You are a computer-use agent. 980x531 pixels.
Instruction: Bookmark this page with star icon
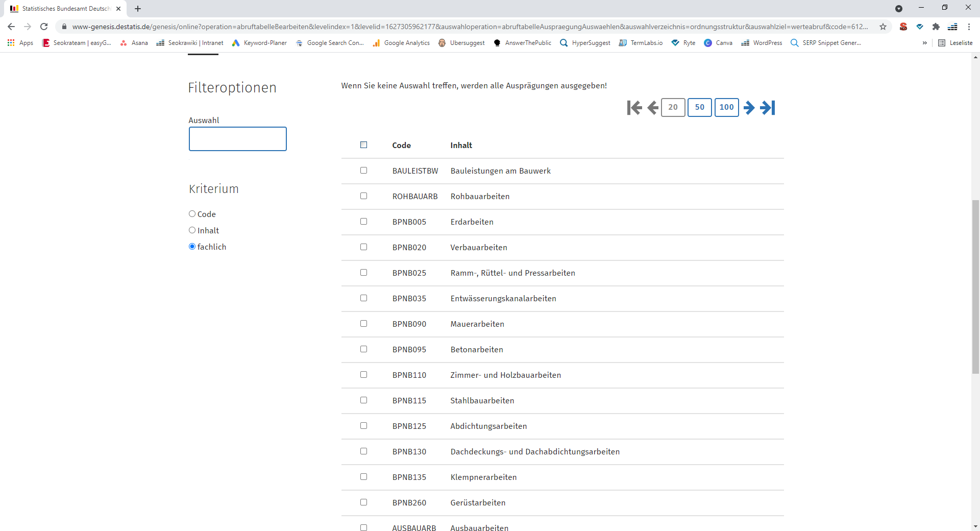(x=883, y=27)
